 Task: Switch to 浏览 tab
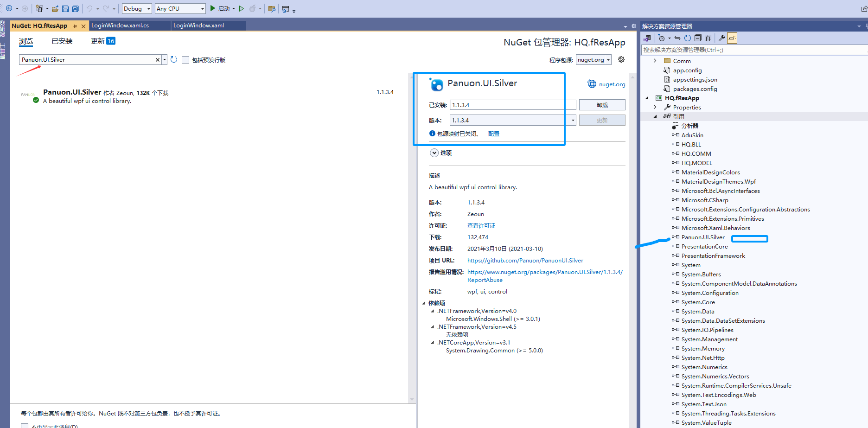[26, 41]
